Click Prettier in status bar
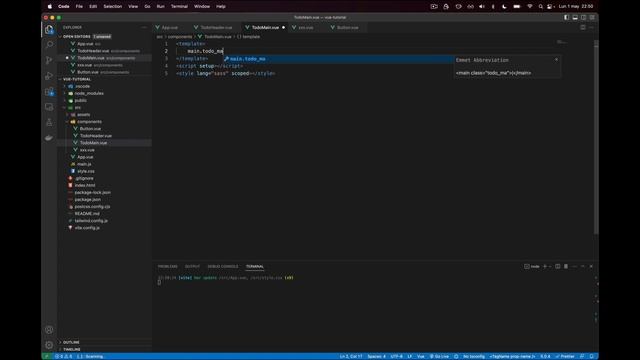The height and width of the screenshot is (360, 640). click(565, 356)
